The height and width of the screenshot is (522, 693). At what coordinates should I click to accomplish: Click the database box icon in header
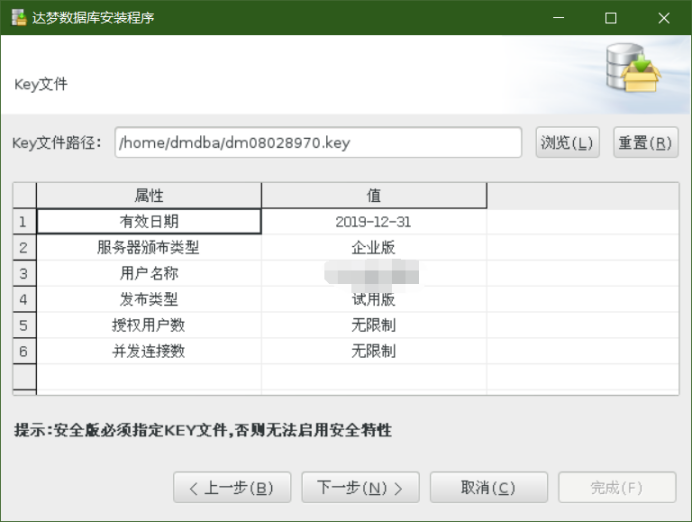(x=633, y=68)
